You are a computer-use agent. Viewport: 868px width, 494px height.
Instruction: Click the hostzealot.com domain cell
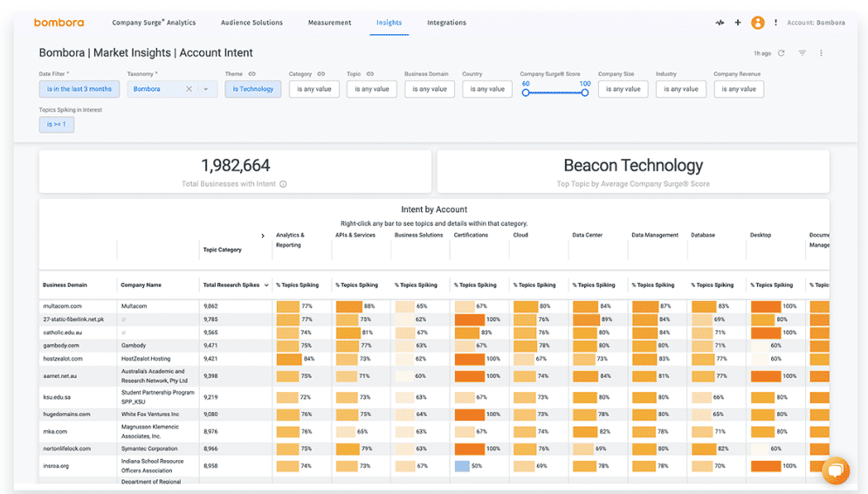click(63, 359)
